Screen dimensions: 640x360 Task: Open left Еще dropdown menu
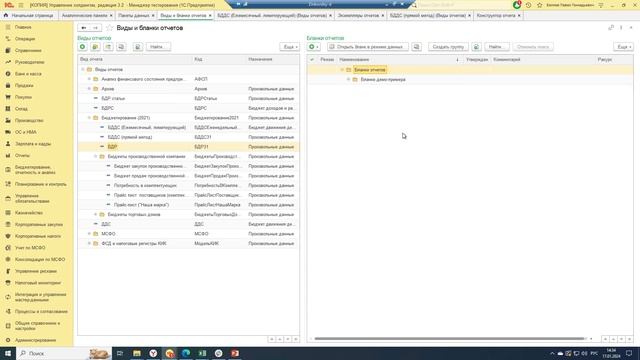289,47
